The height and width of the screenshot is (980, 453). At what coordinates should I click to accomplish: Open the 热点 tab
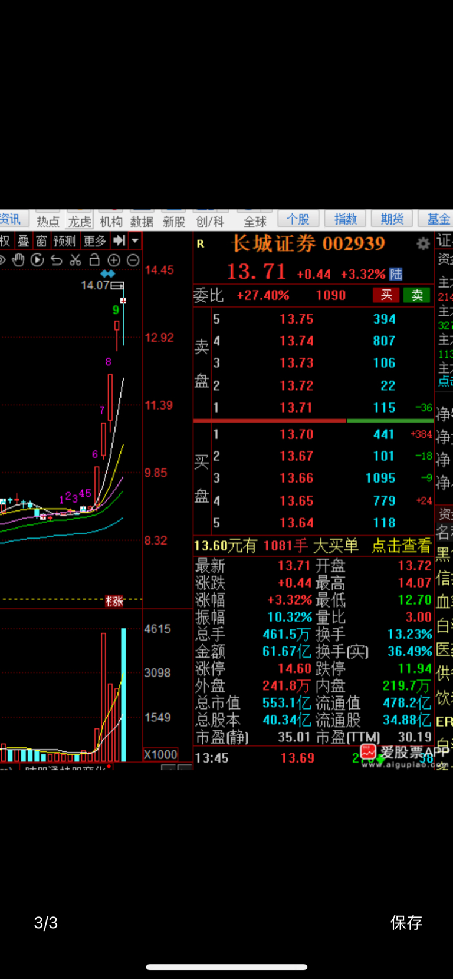tap(48, 221)
